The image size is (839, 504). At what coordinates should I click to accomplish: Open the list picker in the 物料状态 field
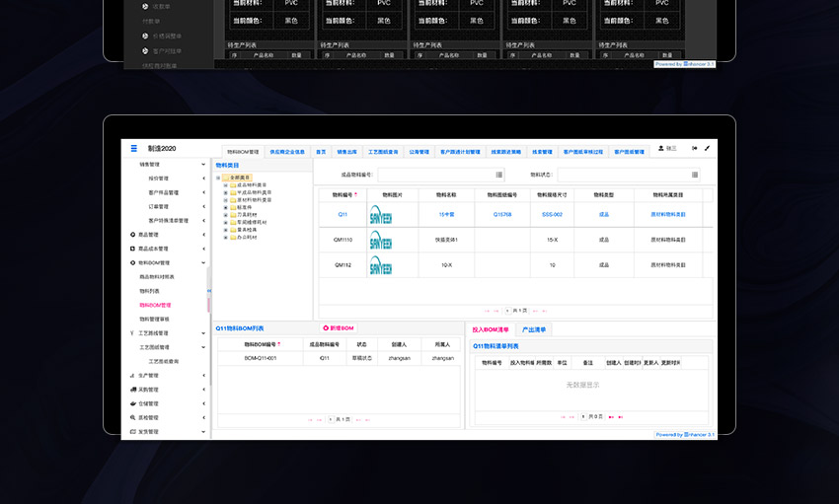coord(695,175)
